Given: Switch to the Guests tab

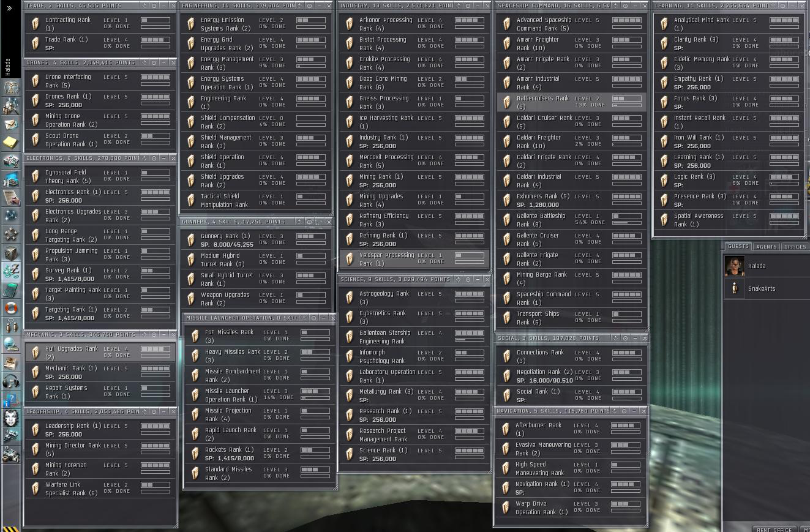Looking at the screenshot, I should 738,246.
